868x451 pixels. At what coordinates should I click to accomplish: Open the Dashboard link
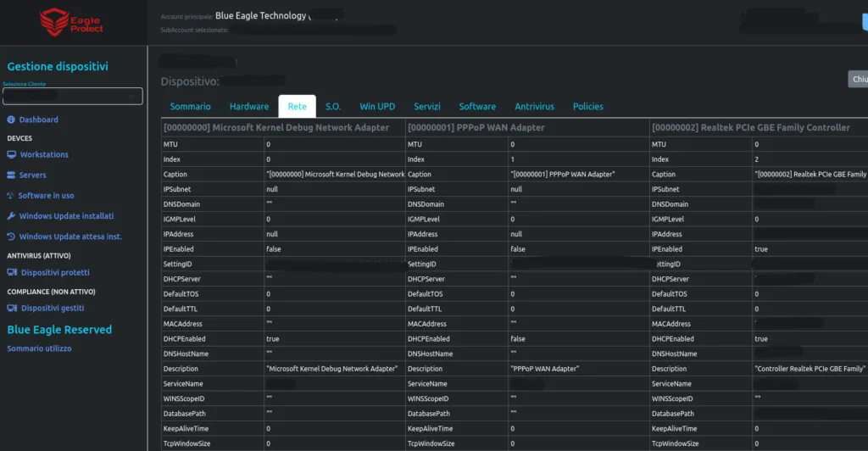(x=39, y=120)
